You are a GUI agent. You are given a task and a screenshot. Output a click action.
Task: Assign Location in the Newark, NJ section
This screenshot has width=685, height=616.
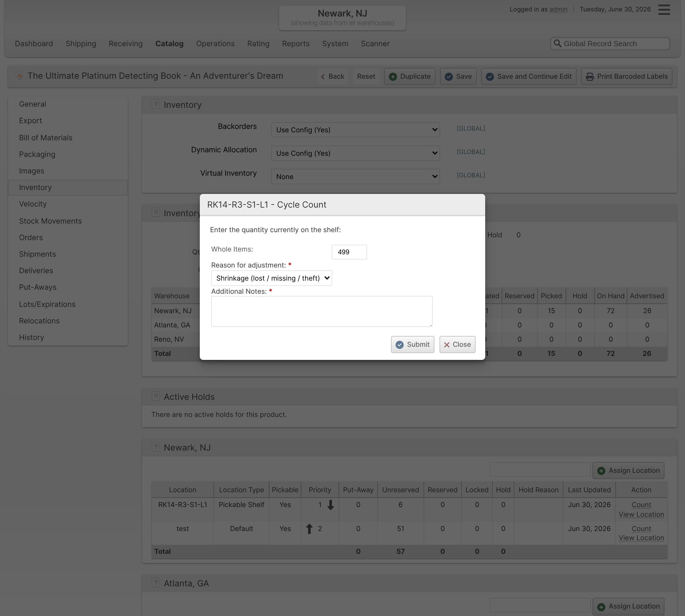(x=628, y=471)
